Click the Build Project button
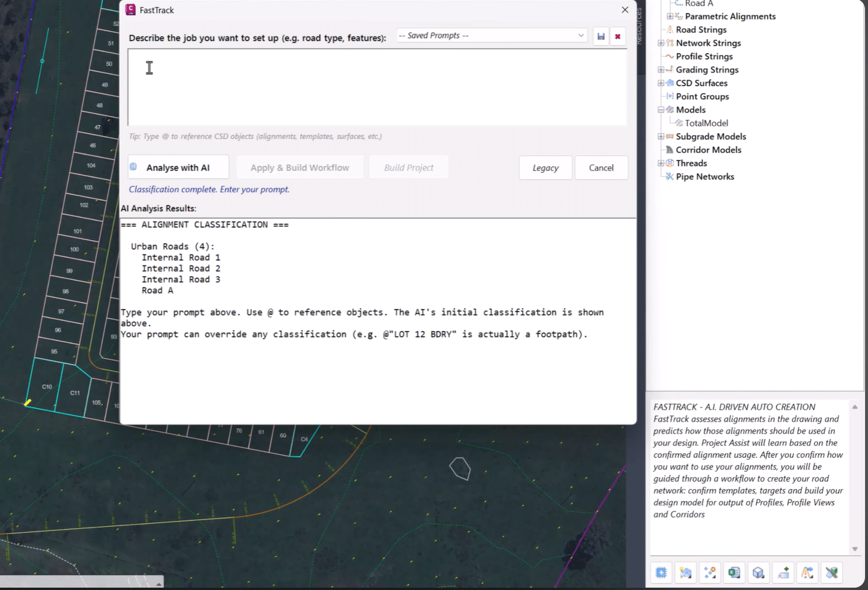 click(409, 168)
